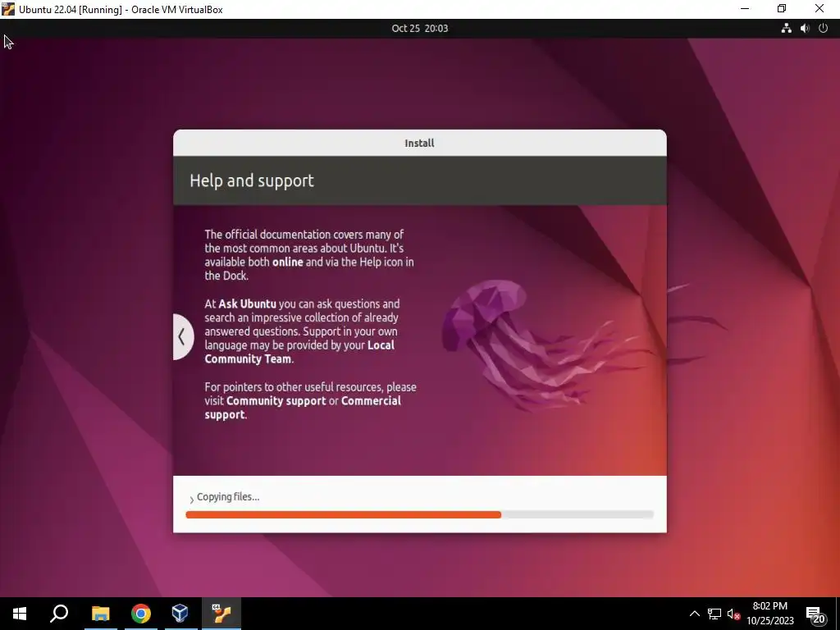This screenshot has width=840, height=630.
Task: Open the Windows clock showing 8:02 PM
Action: click(x=769, y=614)
